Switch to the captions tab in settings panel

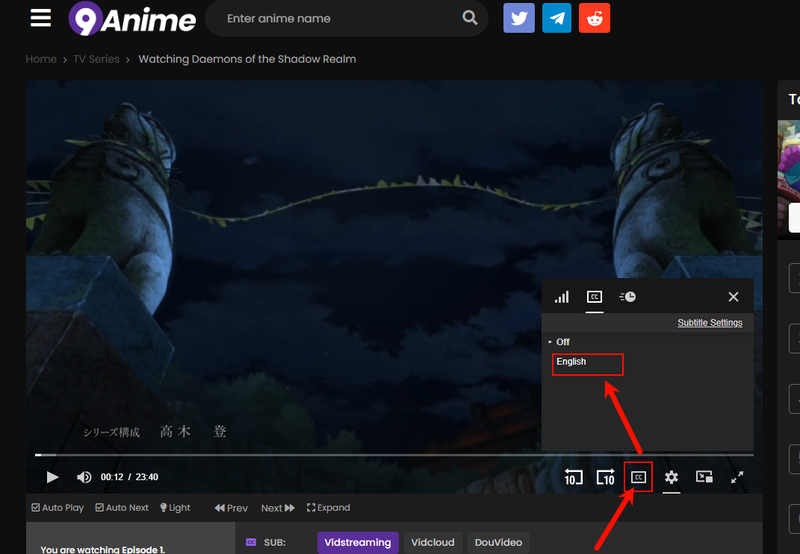(594, 297)
